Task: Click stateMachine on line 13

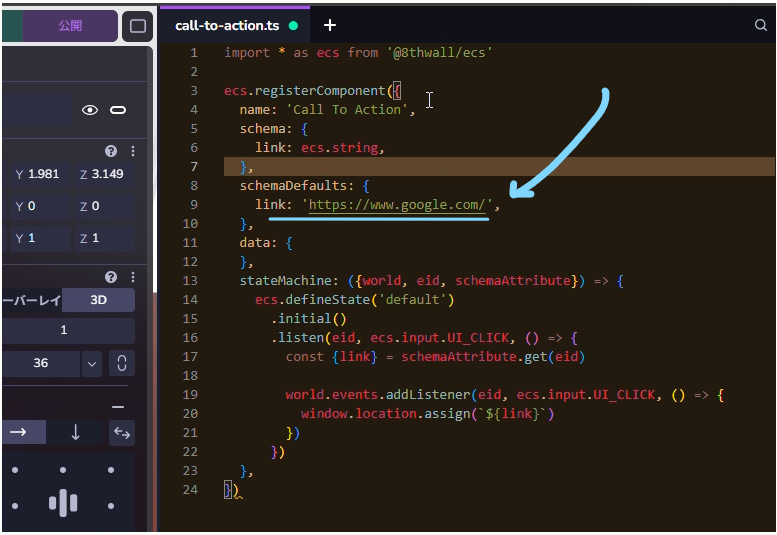Action: click(x=285, y=281)
